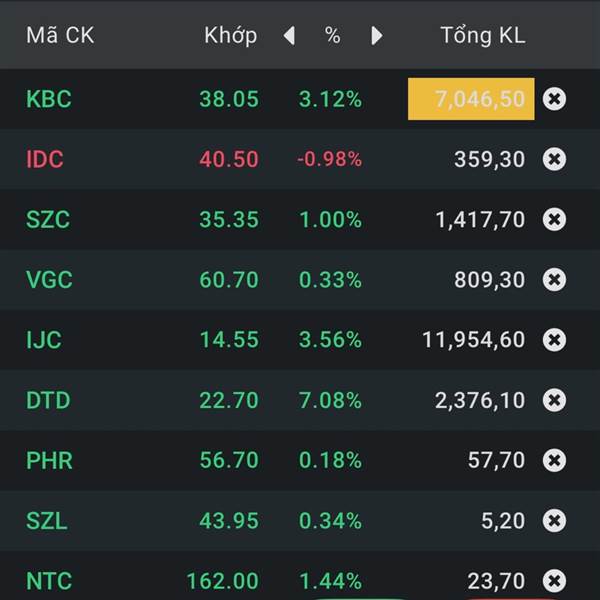Delete SZC from the stock list
The height and width of the screenshot is (600, 600).
click(x=554, y=219)
